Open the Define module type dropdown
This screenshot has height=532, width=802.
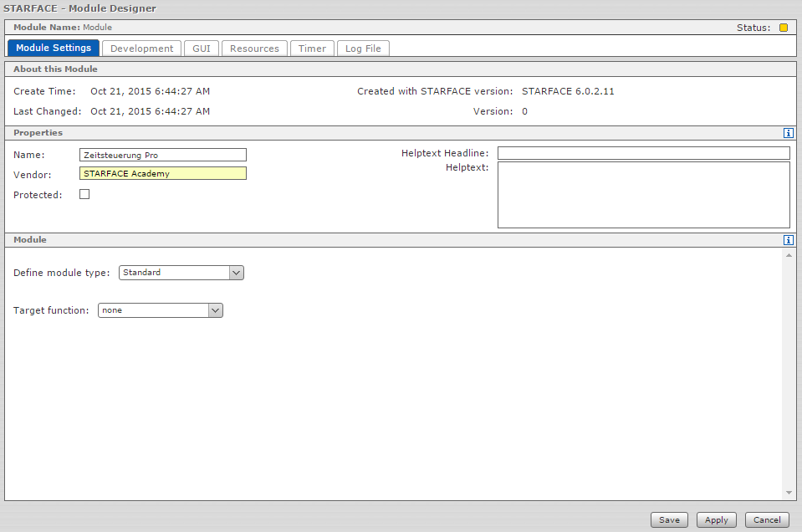point(181,273)
